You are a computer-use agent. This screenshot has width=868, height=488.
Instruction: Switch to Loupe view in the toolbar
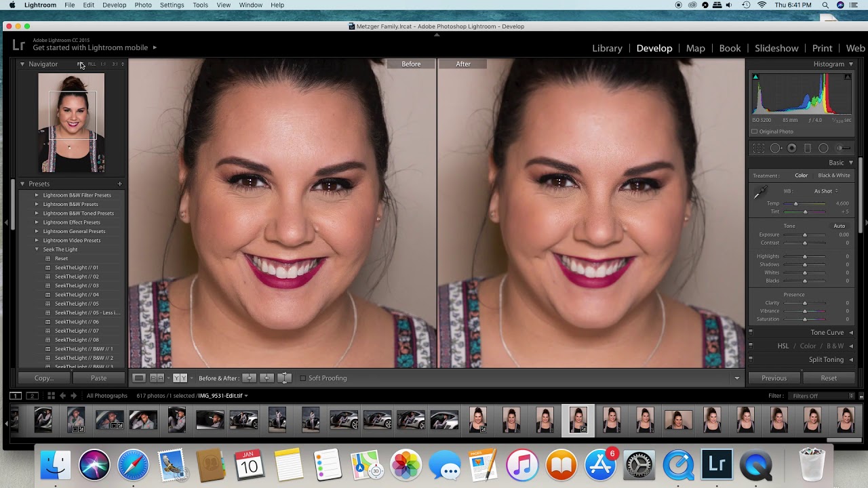139,378
